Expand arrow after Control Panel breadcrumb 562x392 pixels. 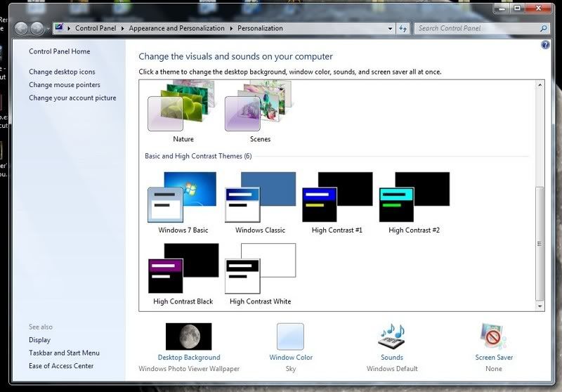coord(122,28)
